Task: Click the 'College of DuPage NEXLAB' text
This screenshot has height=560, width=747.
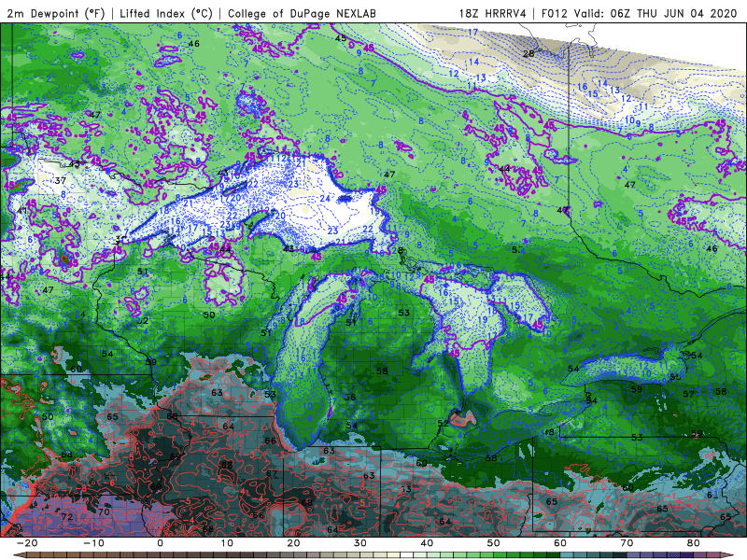Action: 302,13
